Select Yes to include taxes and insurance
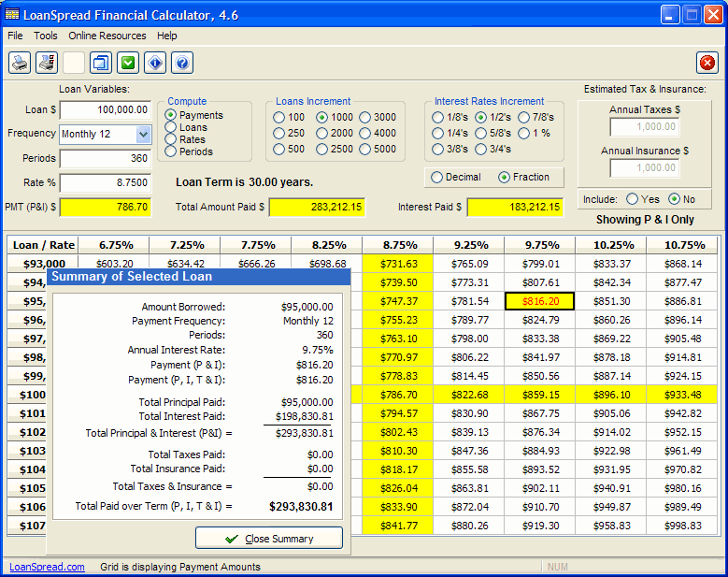Screen dimensions: 728x577 (633, 199)
